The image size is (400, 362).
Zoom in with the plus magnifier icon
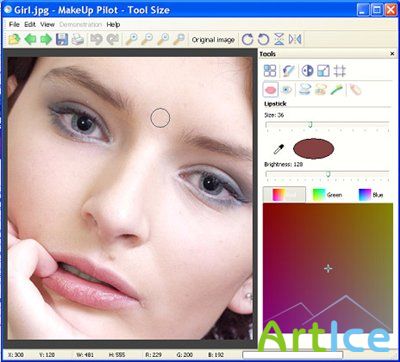pyautogui.click(x=131, y=40)
